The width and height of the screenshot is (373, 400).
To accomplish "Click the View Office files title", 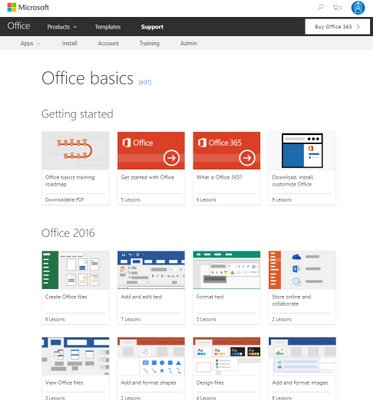I will pyautogui.click(x=64, y=383).
